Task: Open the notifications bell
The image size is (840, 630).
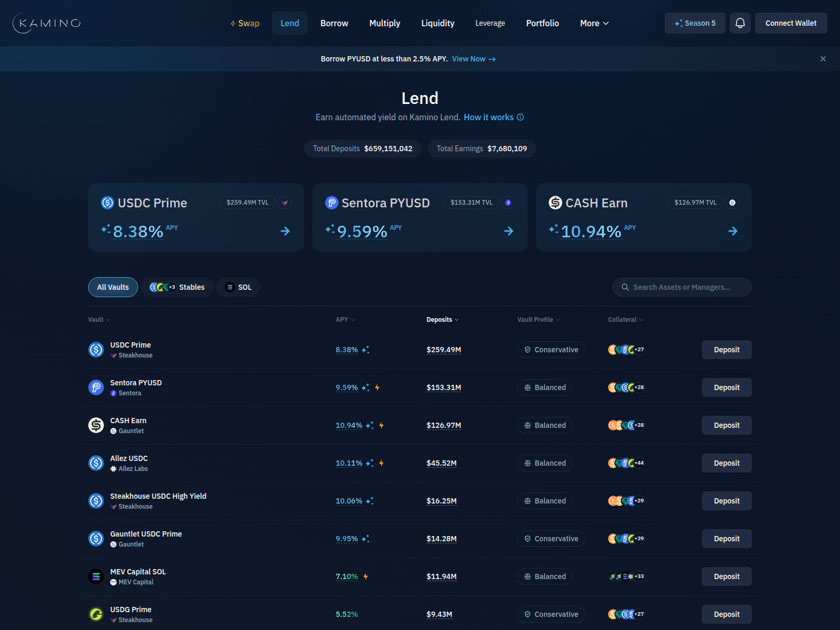Action: coord(740,23)
